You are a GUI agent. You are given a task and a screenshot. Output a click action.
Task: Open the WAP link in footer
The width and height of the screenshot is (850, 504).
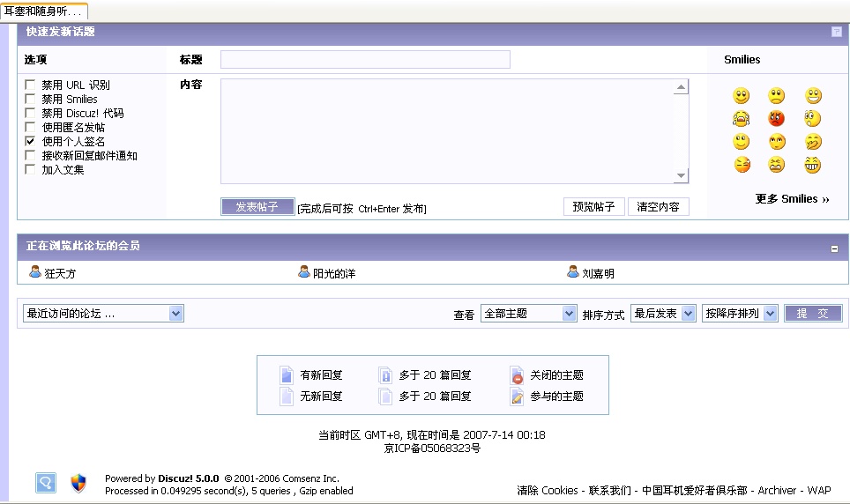click(x=818, y=490)
